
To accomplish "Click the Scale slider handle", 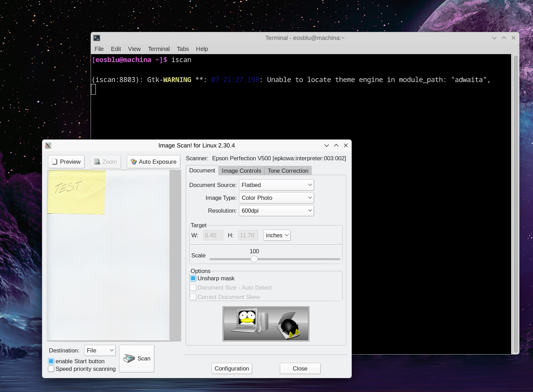I will [254, 259].
